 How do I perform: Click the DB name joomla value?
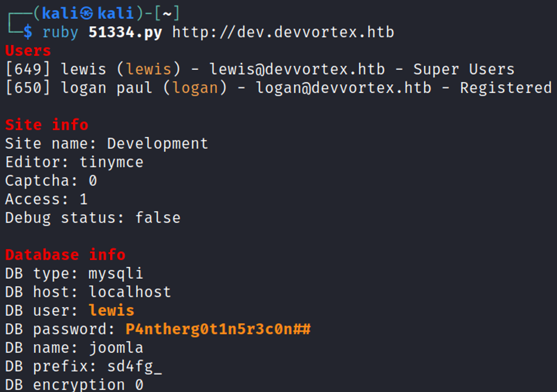[116, 348]
